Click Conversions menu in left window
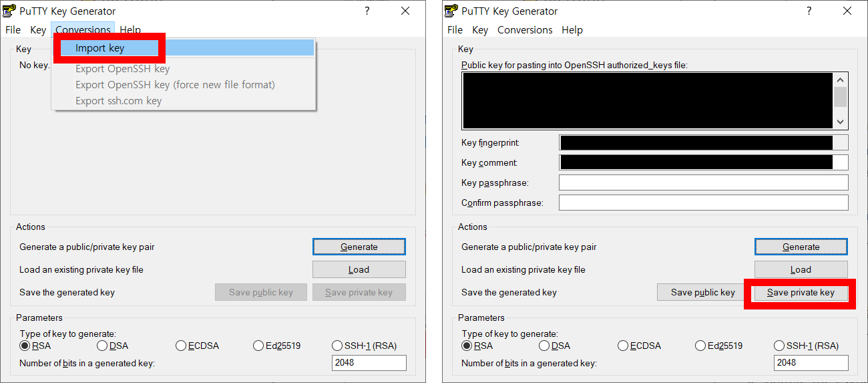 pos(83,29)
